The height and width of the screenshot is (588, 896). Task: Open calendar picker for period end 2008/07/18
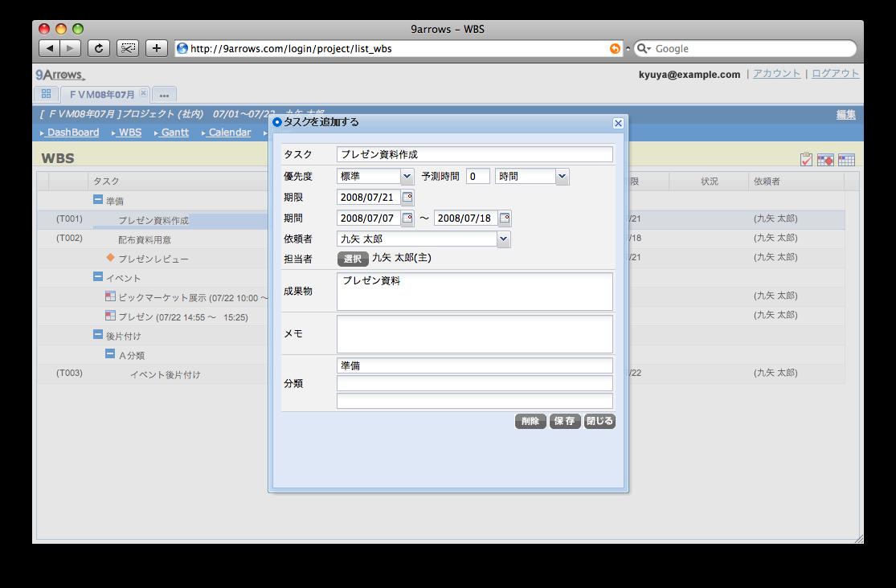(x=504, y=218)
